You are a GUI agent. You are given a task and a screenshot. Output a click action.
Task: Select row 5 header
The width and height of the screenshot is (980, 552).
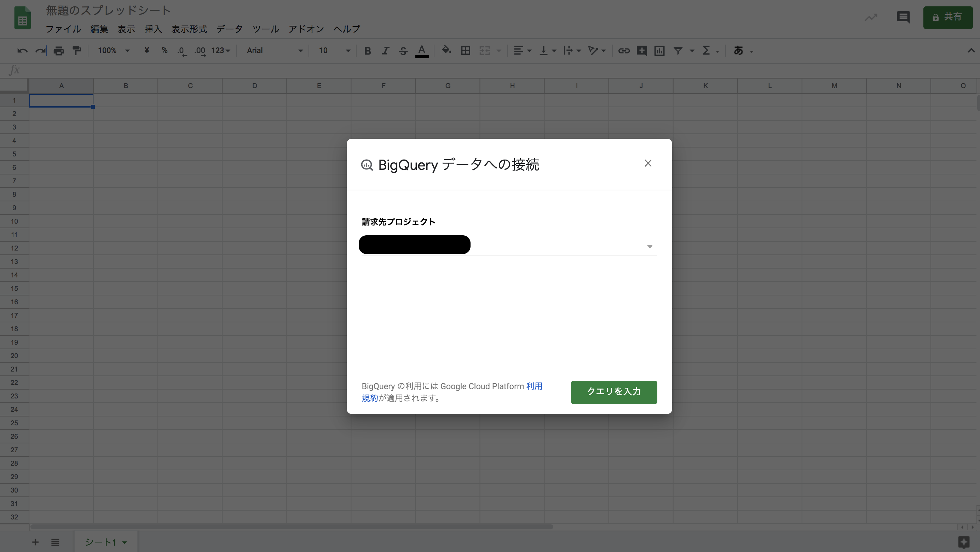pyautogui.click(x=14, y=154)
